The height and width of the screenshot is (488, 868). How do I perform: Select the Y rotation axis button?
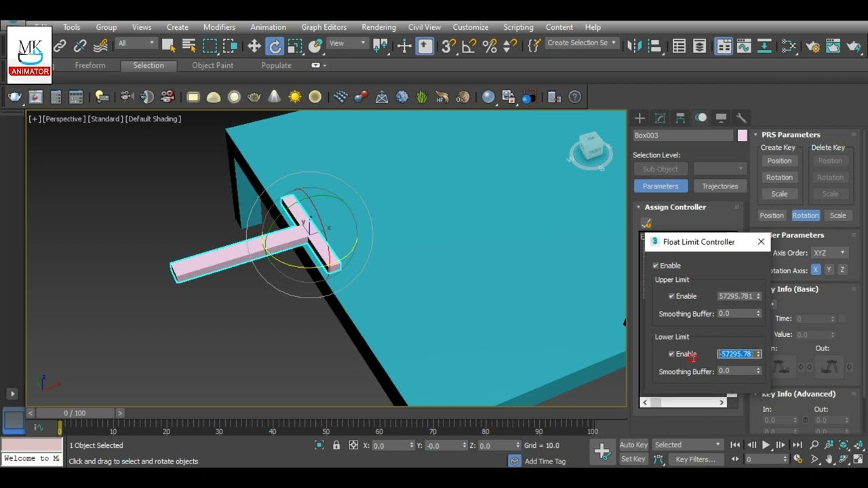pos(829,270)
